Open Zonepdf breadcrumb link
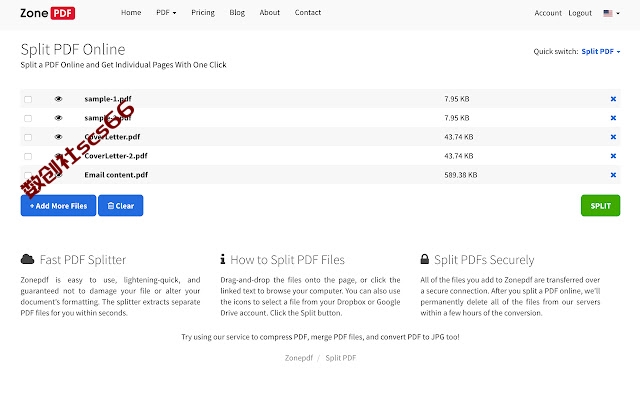The height and width of the screenshot is (400, 640). 299,358
